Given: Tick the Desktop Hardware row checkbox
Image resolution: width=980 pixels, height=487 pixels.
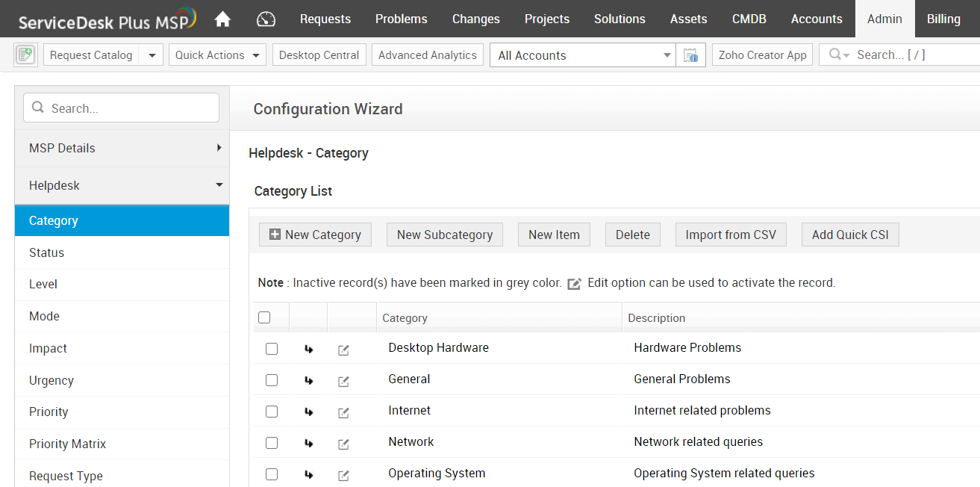Looking at the screenshot, I should 272,349.
